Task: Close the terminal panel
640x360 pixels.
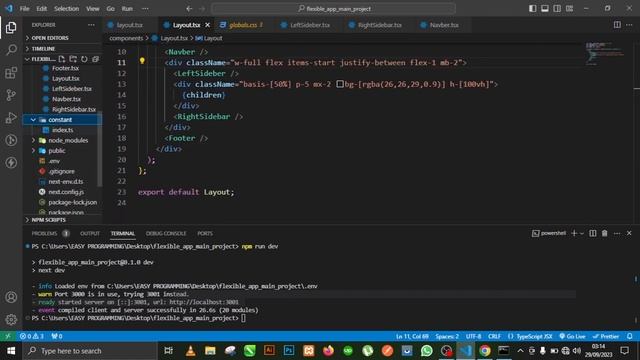Action: (629, 233)
